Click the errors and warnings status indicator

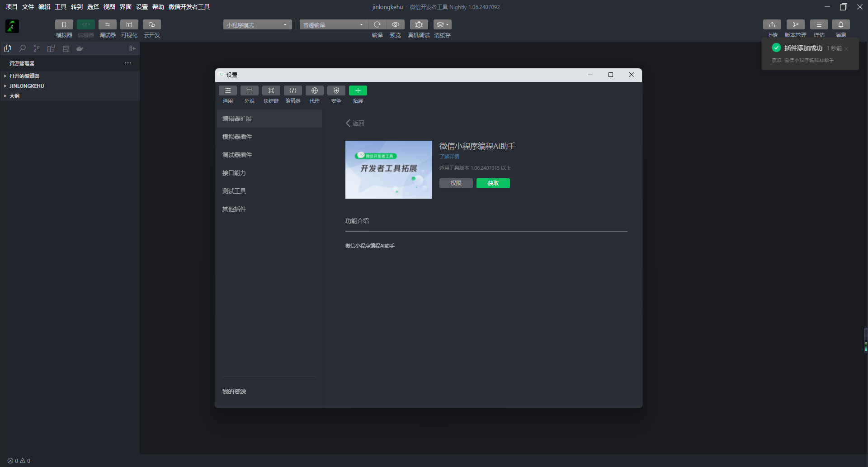(19, 461)
